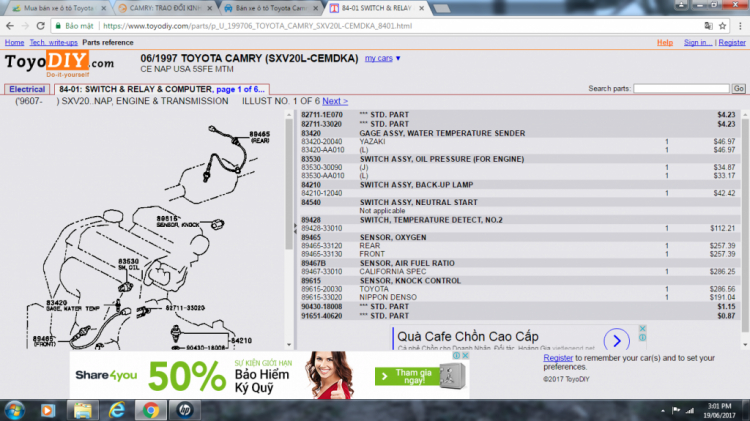Click the ToyoDIY.com logo

(x=59, y=64)
